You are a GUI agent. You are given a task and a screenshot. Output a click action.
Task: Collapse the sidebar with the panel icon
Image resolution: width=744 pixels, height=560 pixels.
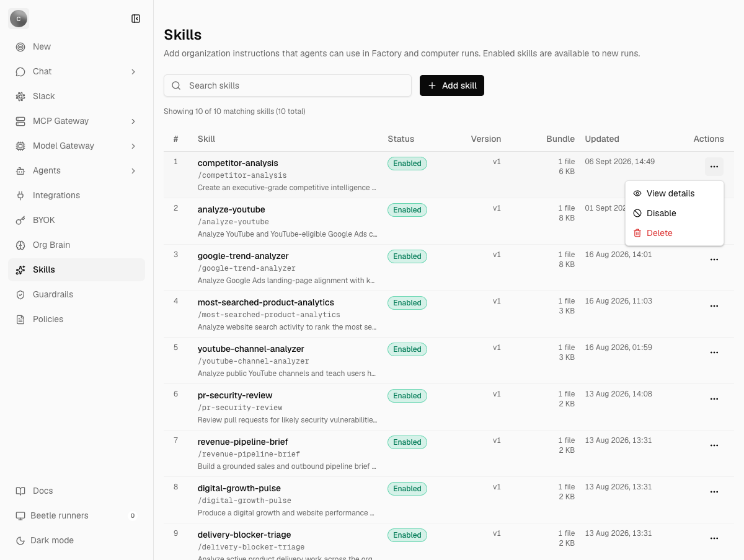coord(136,19)
